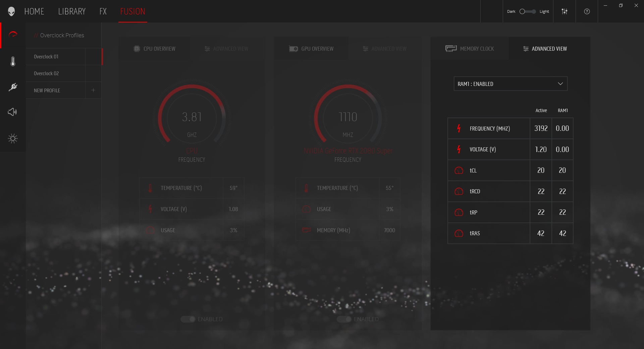Click the tCL timing gauge icon
The width and height of the screenshot is (644, 349).
pos(459,170)
